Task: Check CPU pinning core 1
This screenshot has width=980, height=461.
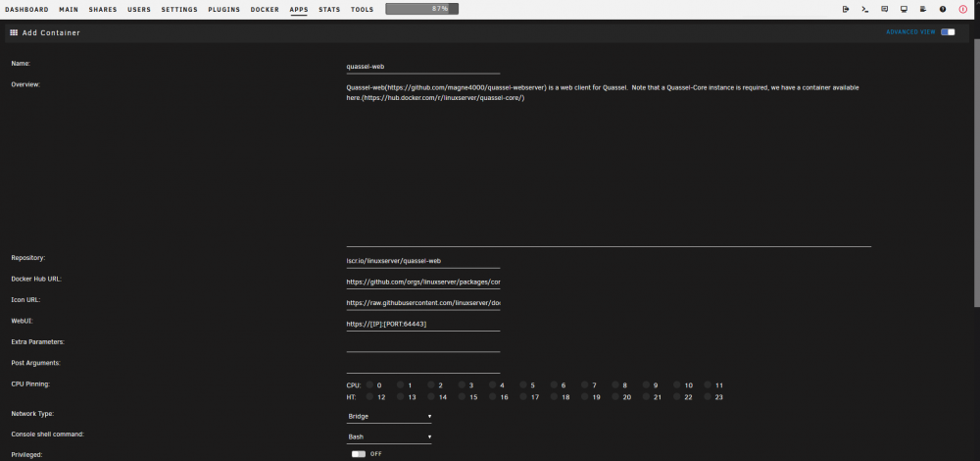Action: click(x=400, y=385)
